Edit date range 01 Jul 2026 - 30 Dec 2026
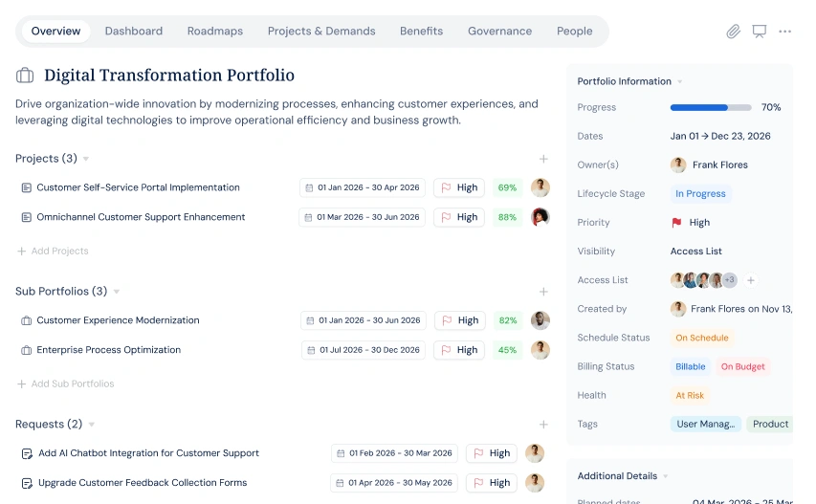Screen dimensions: 816x504 click(x=364, y=350)
